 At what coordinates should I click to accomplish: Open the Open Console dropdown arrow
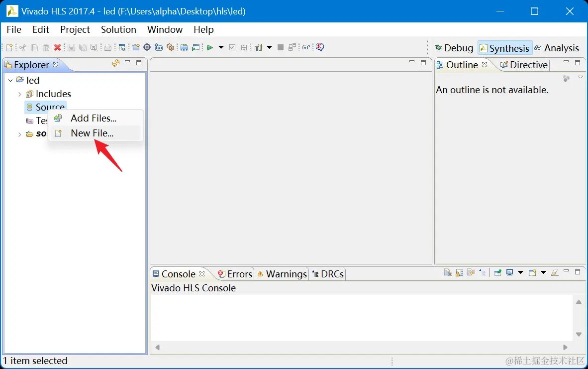543,272
